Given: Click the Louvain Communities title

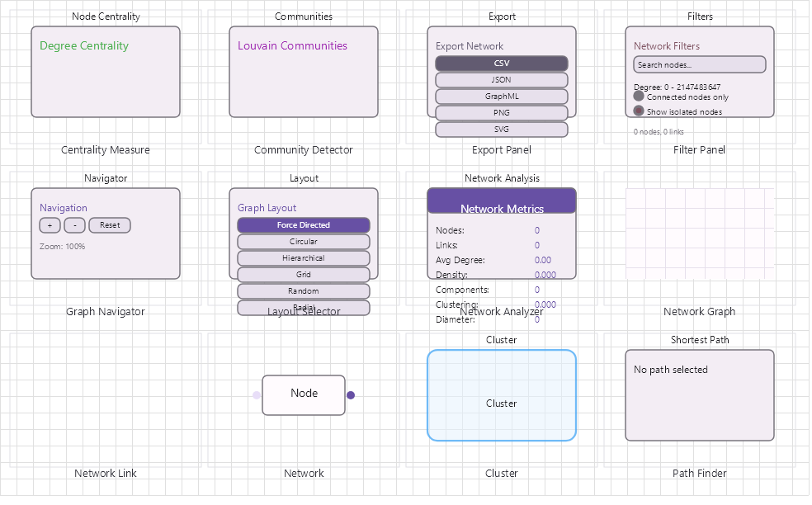Looking at the screenshot, I should 292,45.
